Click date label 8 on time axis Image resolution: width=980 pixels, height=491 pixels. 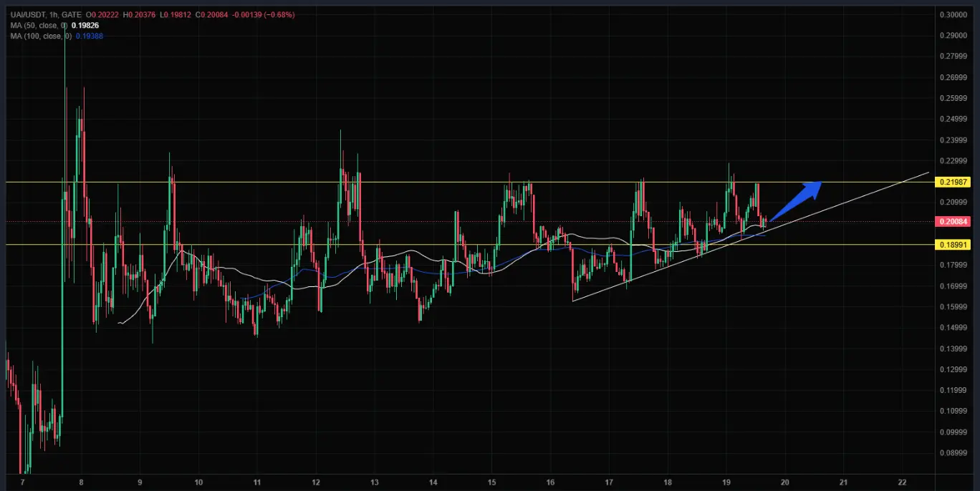coord(81,482)
